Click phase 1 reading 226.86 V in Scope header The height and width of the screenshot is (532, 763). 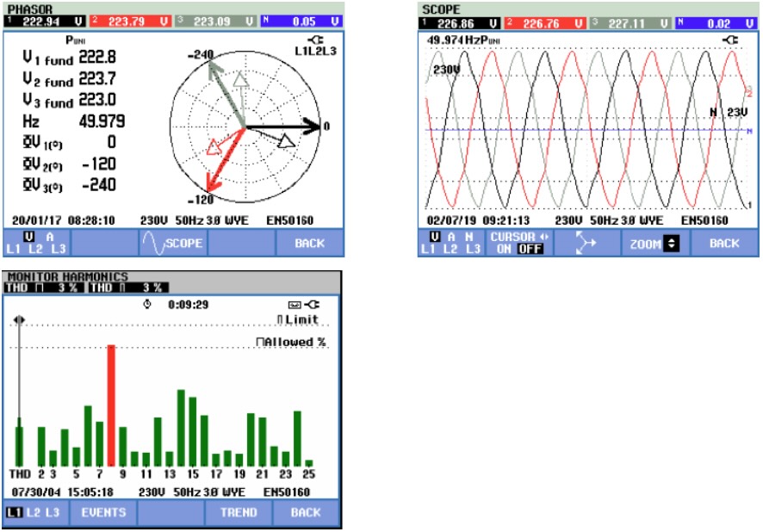[459, 23]
